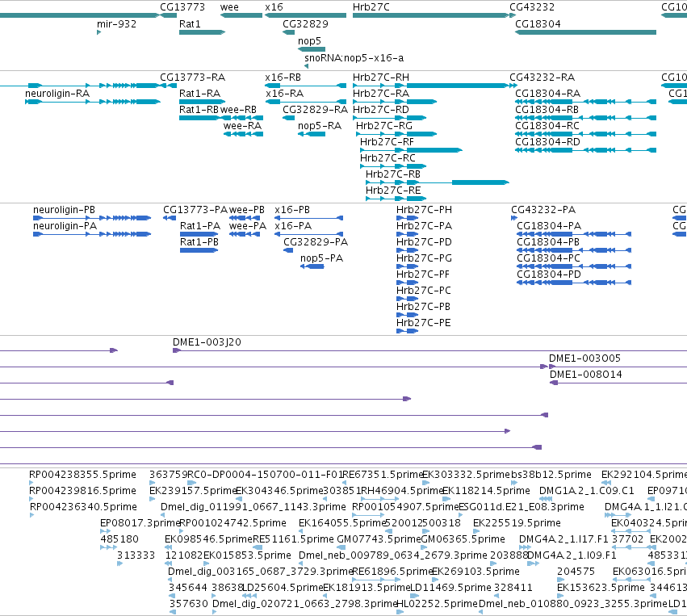Click the CG18304-PD protein label

pyautogui.click(x=549, y=275)
